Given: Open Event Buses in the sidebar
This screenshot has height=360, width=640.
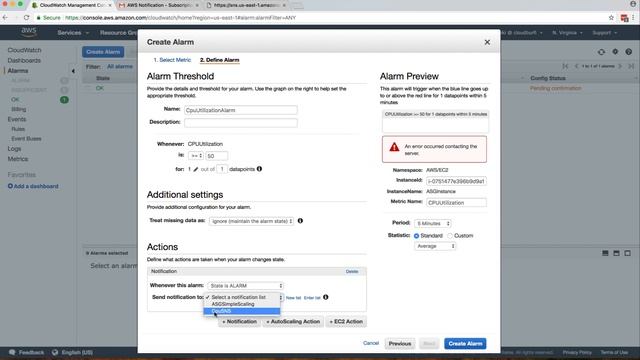Looking at the screenshot, I should click(x=26, y=139).
